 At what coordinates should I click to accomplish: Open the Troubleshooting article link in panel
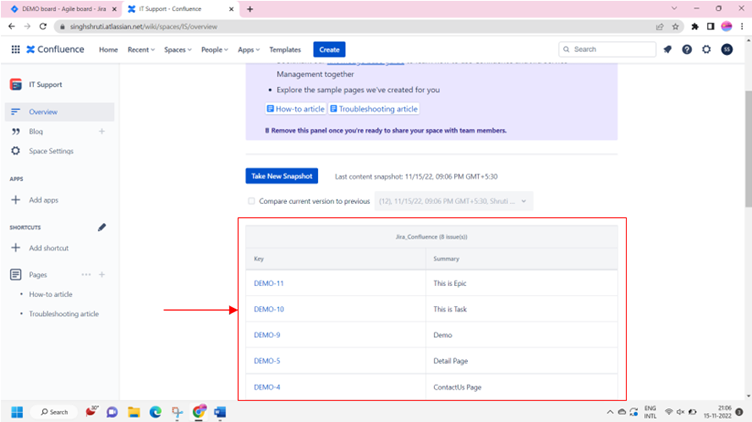coord(374,109)
